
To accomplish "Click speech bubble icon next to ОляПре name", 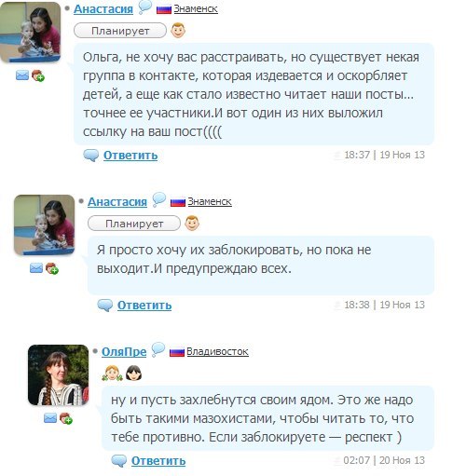I will [158, 349].
